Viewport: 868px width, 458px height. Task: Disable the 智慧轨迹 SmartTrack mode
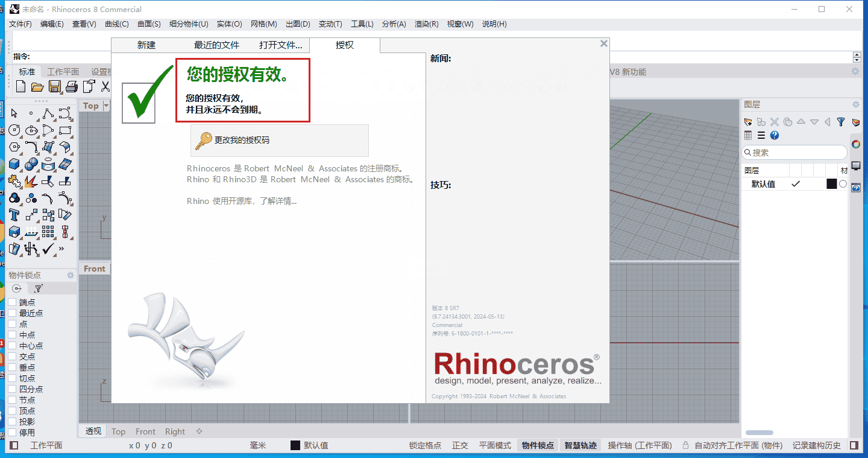pos(579,445)
